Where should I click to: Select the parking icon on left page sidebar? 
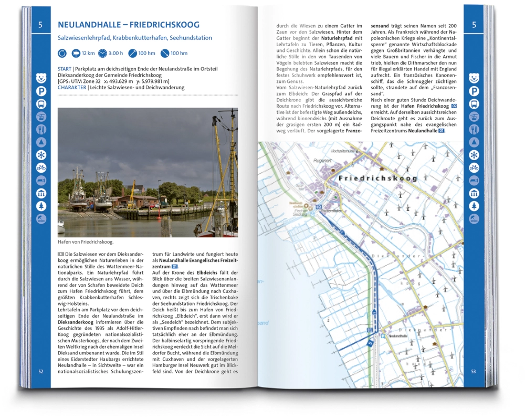pos(41,91)
